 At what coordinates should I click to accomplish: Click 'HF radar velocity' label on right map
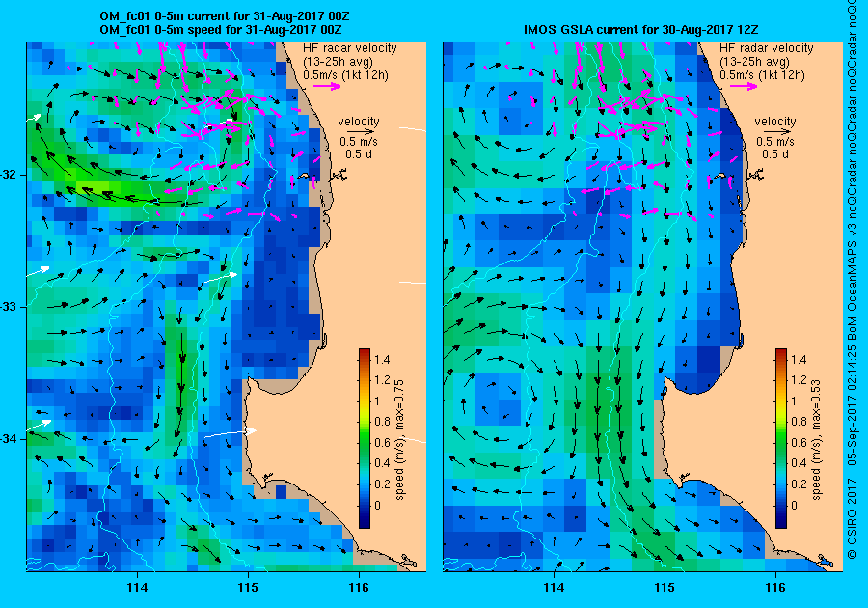click(x=767, y=48)
